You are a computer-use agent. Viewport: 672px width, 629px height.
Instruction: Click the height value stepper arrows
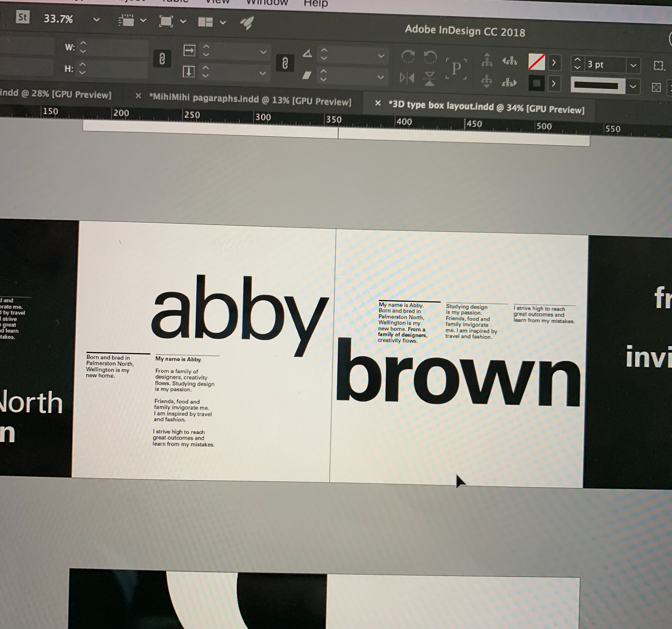click(82, 68)
